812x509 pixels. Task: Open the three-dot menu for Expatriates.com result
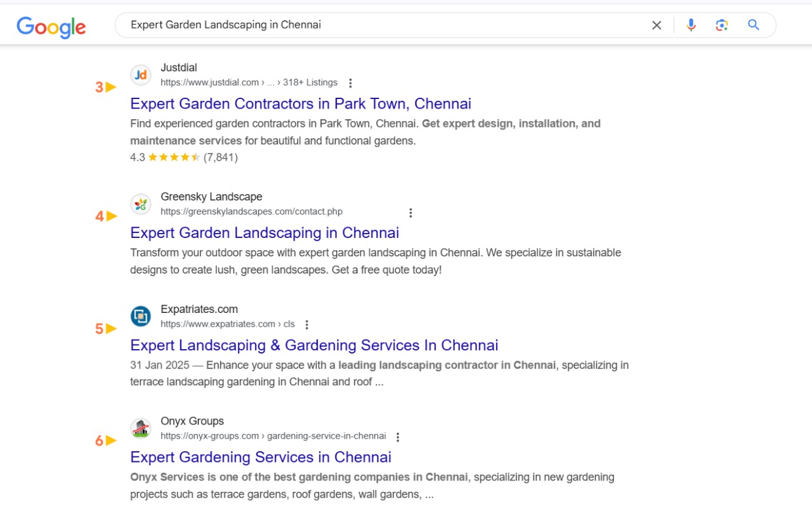tap(307, 324)
